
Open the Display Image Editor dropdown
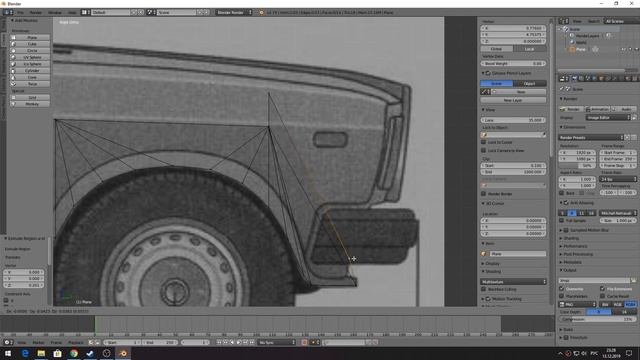[609, 118]
